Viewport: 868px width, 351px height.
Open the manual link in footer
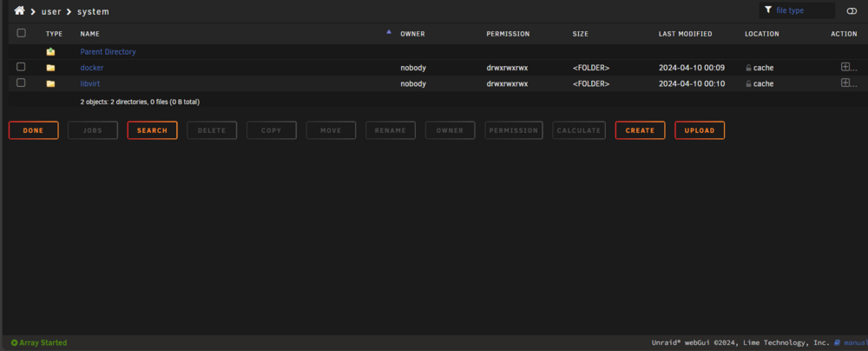(x=855, y=342)
